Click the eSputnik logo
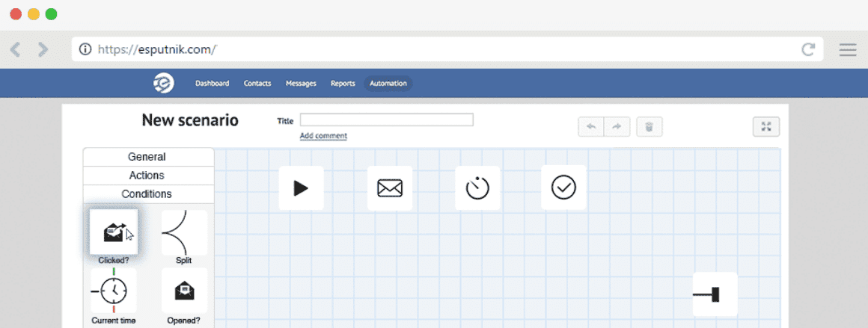 [x=164, y=83]
